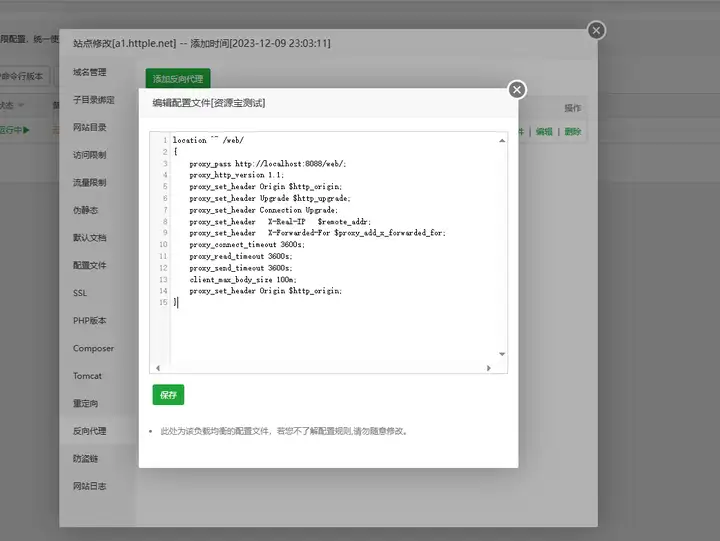This screenshot has height=541, width=720.
Task: Click the Connection Upgrade header line
Action: point(264,210)
